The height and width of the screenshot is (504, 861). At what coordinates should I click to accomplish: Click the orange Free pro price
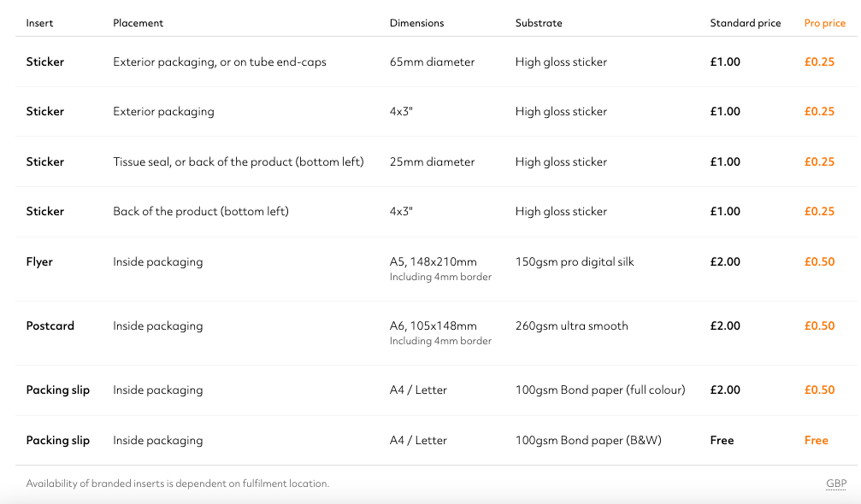pyautogui.click(x=817, y=441)
